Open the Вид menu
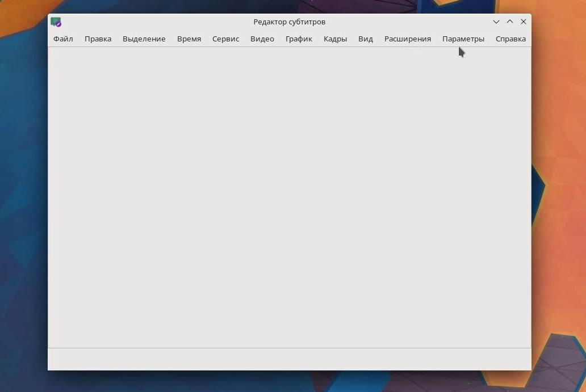Screen dimensions: 586x392 pyautogui.click(x=366, y=39)
